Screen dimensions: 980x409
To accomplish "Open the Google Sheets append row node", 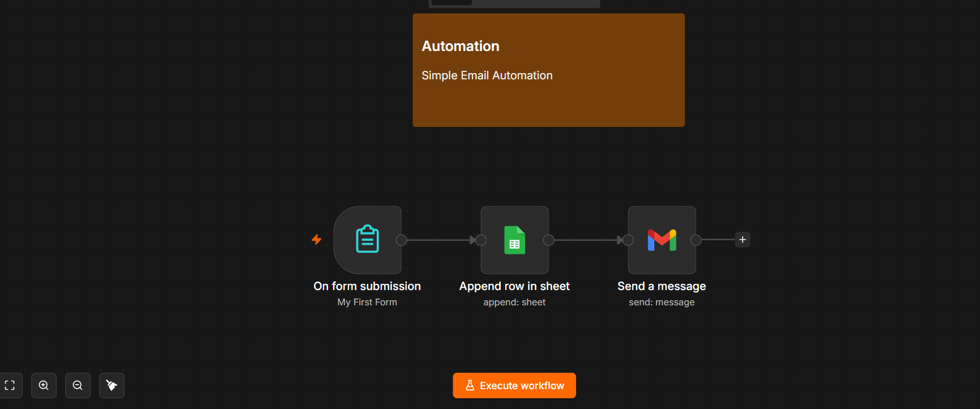I will click(514, 240).
